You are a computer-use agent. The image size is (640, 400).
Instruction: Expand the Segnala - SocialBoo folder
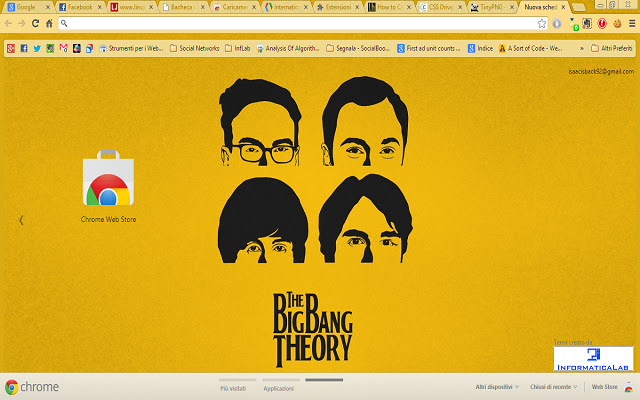358,49
